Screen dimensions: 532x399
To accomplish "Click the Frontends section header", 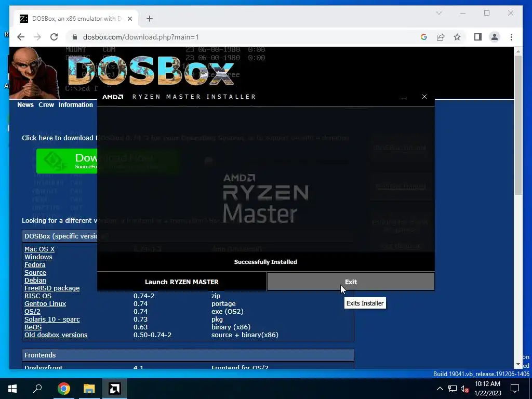I will pos(188,355).
